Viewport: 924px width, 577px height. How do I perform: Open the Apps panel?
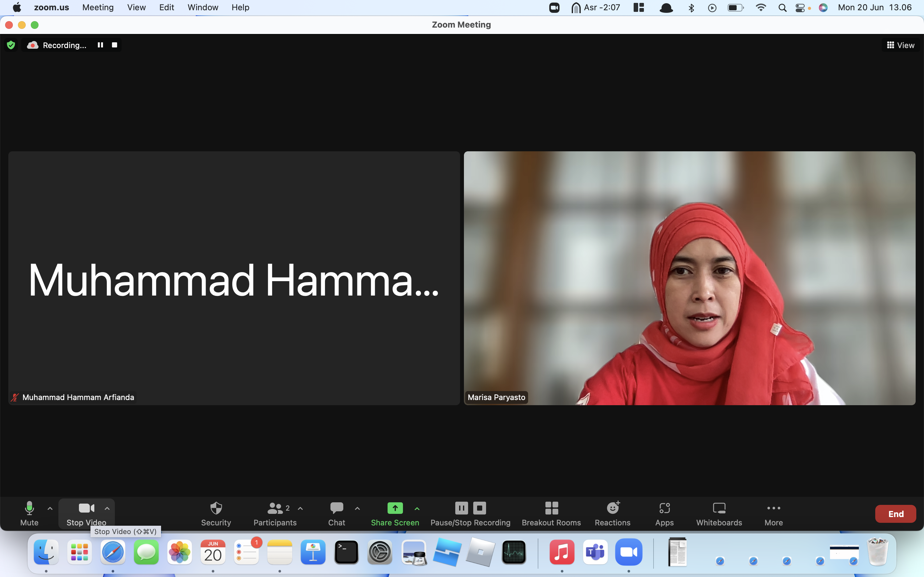[x=664, y=514]
